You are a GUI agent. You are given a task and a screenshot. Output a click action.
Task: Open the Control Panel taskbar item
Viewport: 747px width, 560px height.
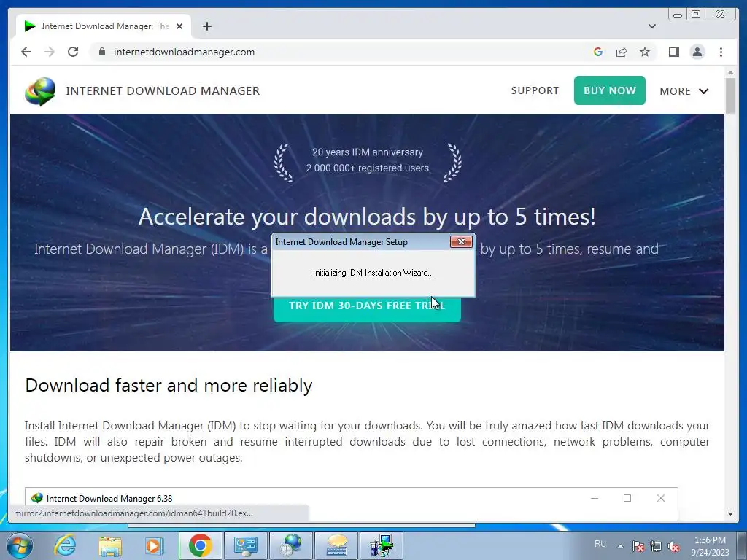(x=245, y=545)
